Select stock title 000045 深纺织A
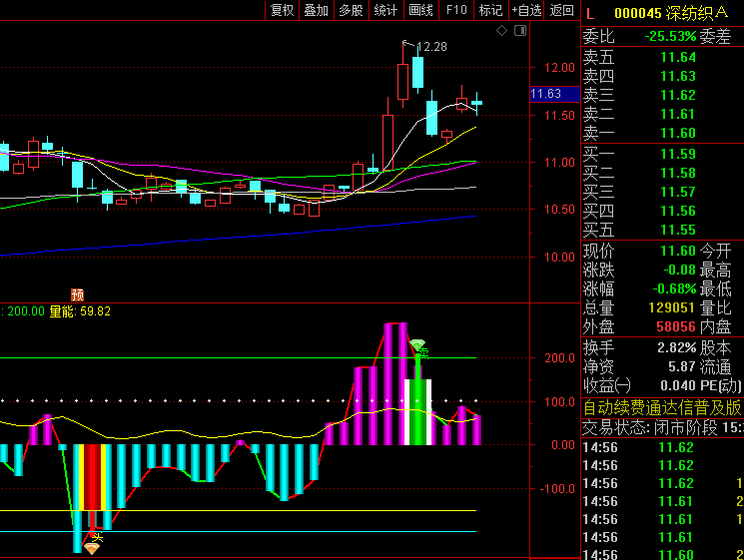The height and width of the screenshot is (560, 744). [x=671, y=13]
